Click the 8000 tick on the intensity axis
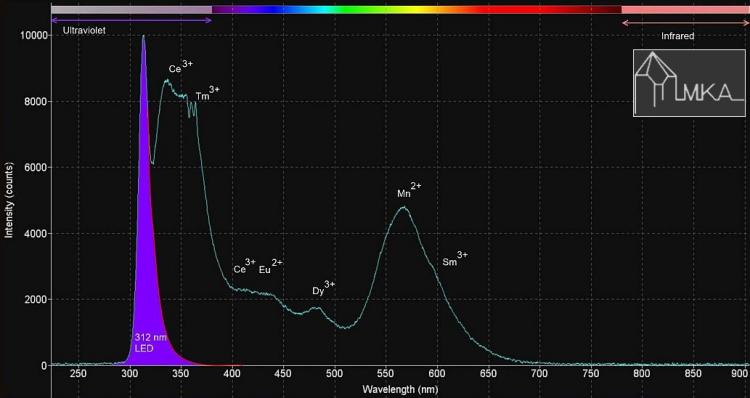The image size is (750, 398). (36, 101)
